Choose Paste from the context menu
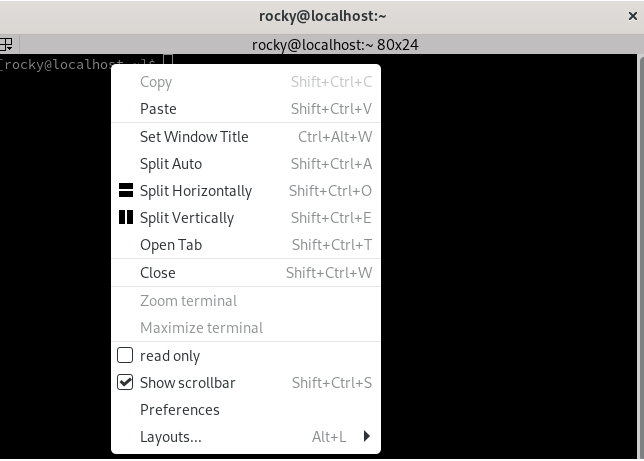The image size is (644, 461). click(158, 109)
